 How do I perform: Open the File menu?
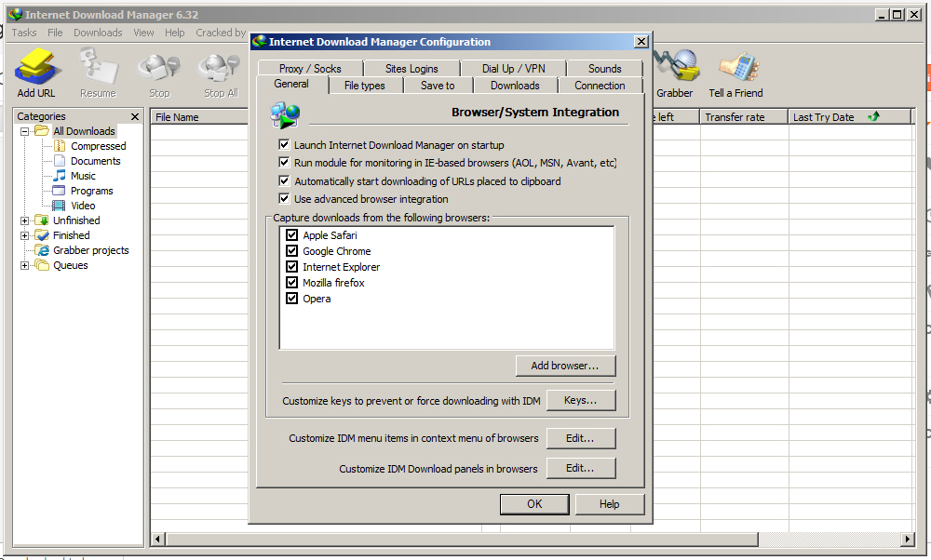click(55, 33)
